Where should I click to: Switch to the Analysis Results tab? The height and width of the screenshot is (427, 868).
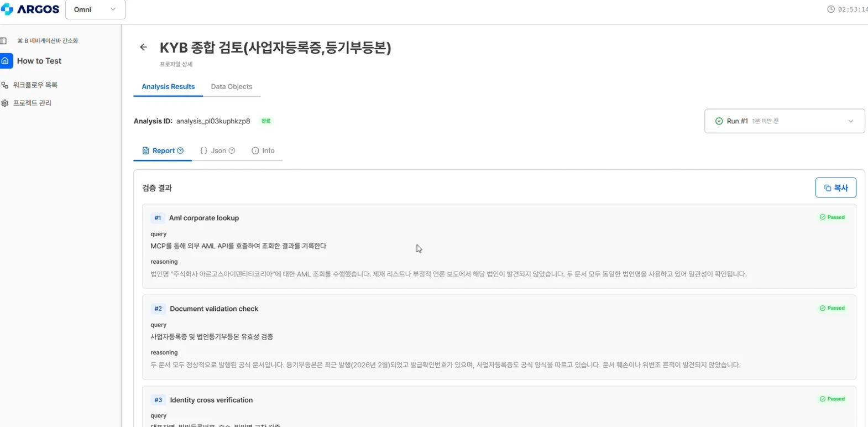(x=168, y=87)
